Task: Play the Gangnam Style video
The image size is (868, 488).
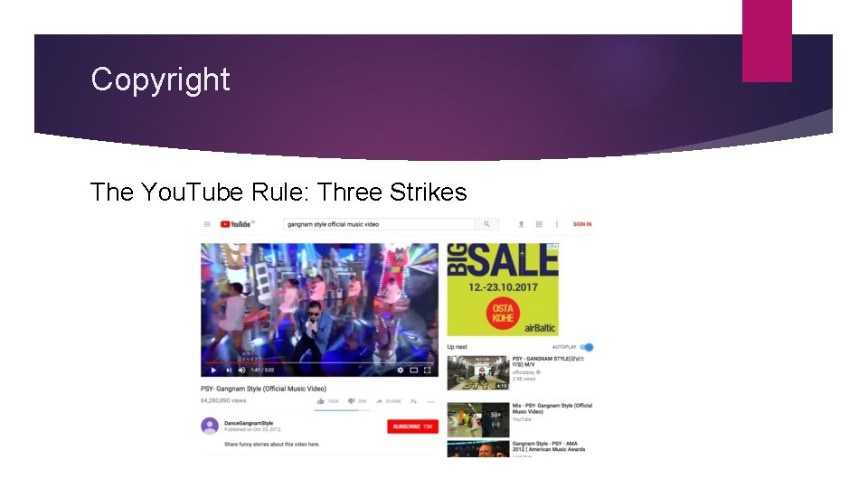Action: [213, 371]
